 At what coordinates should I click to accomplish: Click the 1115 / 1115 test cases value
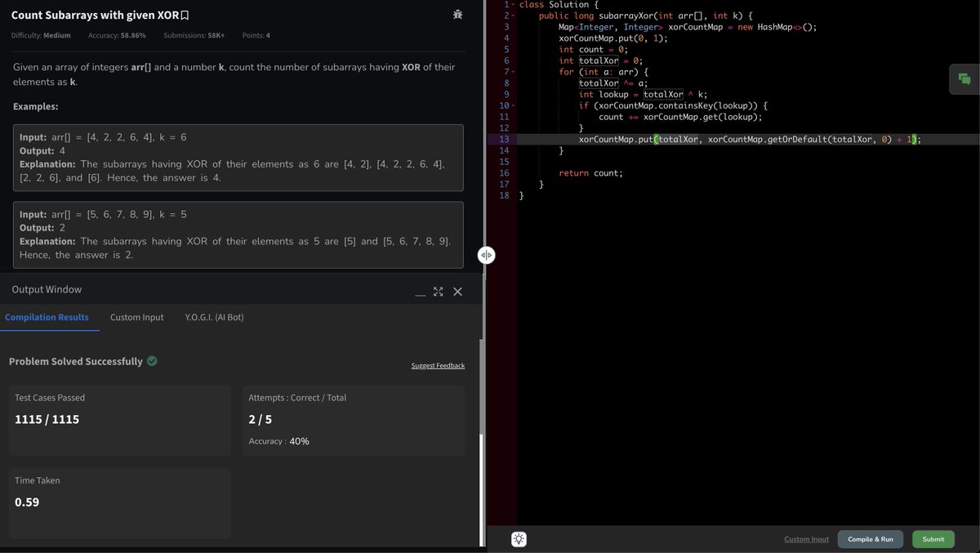tap(47, 419)
